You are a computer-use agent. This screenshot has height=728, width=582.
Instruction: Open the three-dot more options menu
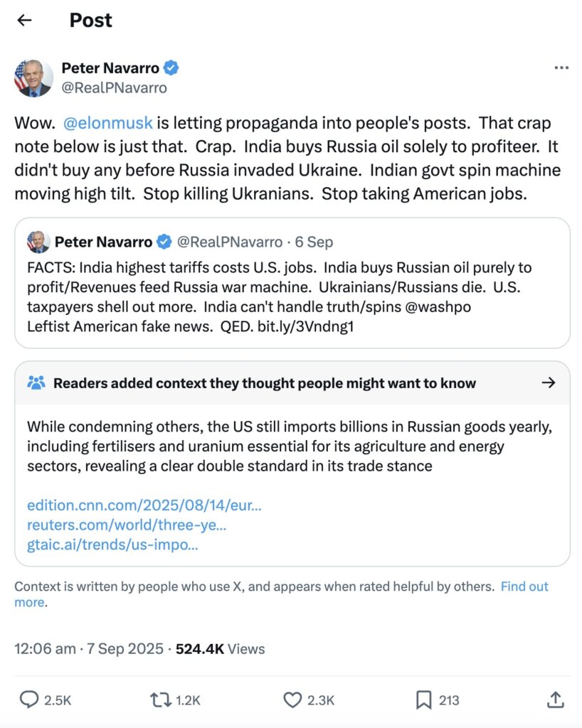click(x=561, y=68)
